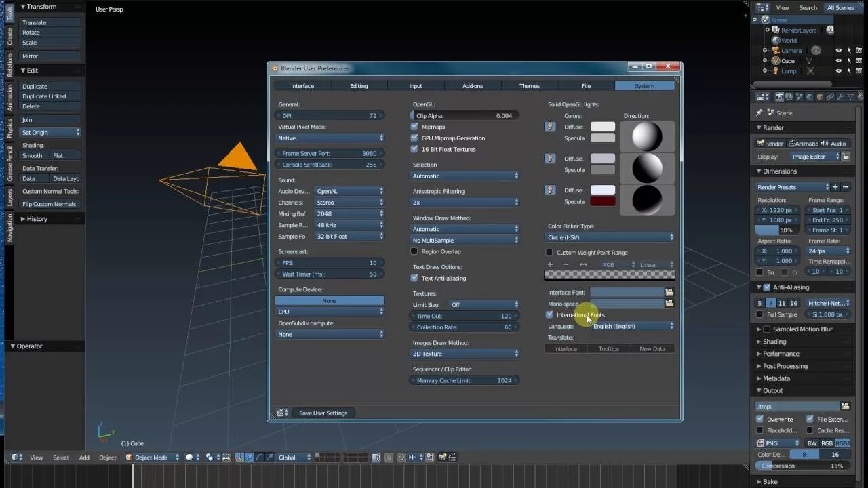Uncheck the Overwrite output option
868x488 pixels.
click(x=759, y=420)
